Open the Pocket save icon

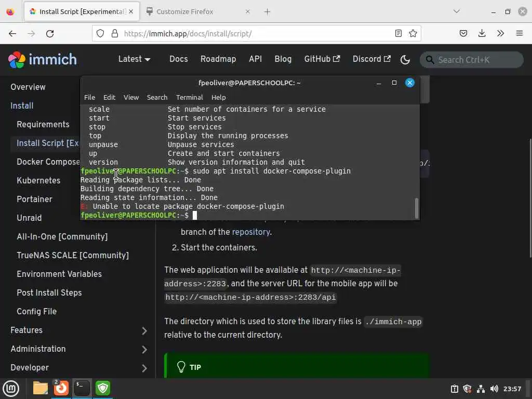tap(463, 33)
